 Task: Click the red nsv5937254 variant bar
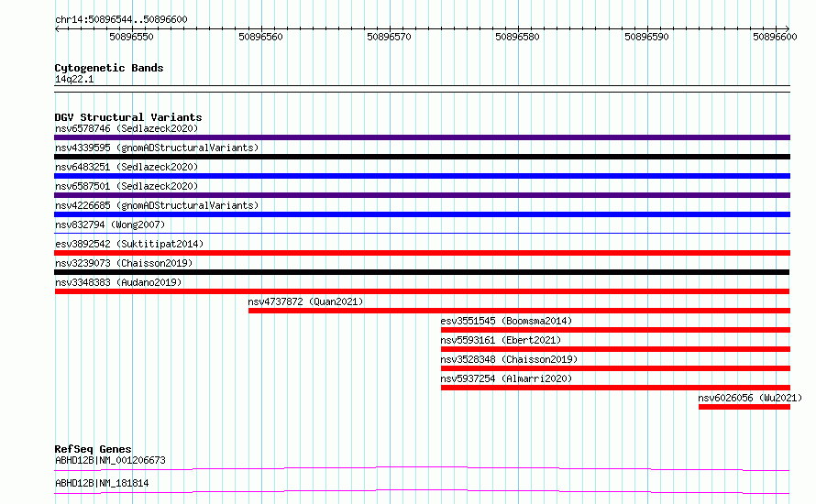click(x=615, y=388)
